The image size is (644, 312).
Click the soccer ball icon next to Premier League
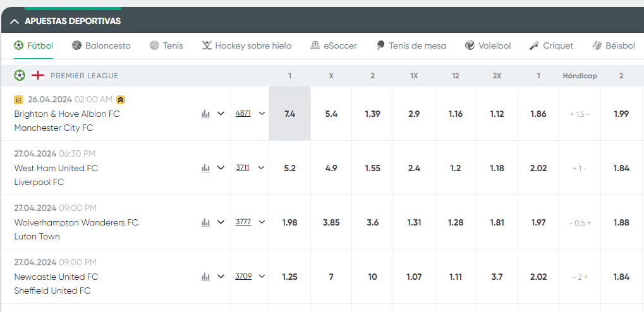pos(20,76)
